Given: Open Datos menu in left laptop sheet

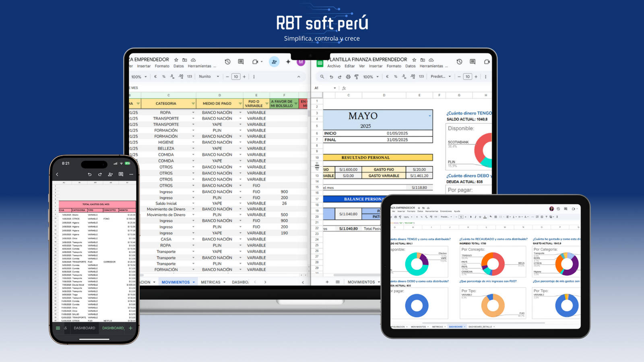Looking at the screenshot, I should [x=178, y=66].
